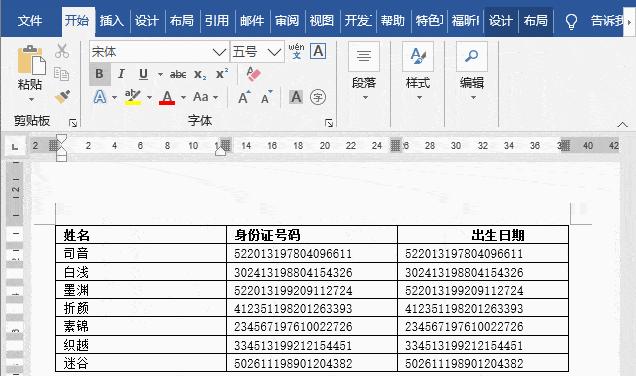The height and width of the screenshot is (376, 636).
Task: Open the font name dropdown showing 宋体
Action: (159, 52)
